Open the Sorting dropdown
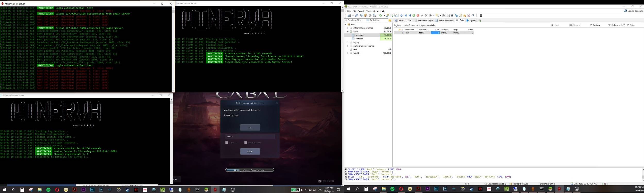 tap(595, 25)
